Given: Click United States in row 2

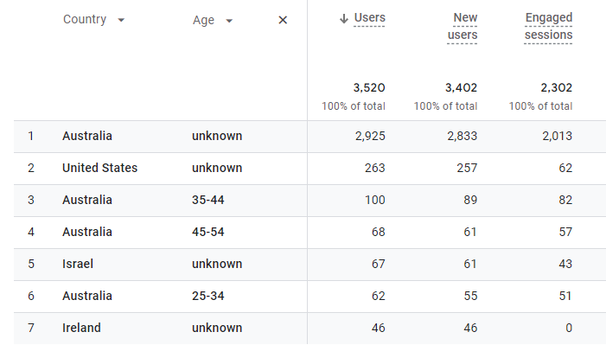Looking at the screenshot, I should pos(99,168).
